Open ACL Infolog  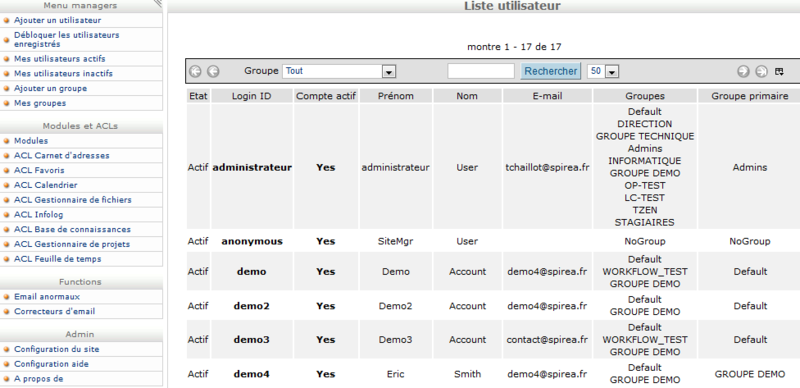click(x=39, y=215)
